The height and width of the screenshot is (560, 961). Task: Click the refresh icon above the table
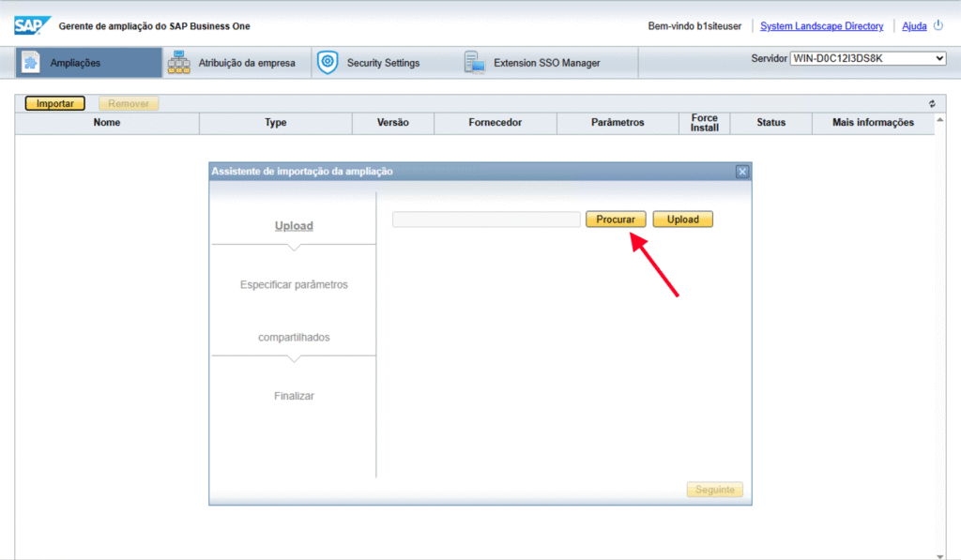pos(932,104)
